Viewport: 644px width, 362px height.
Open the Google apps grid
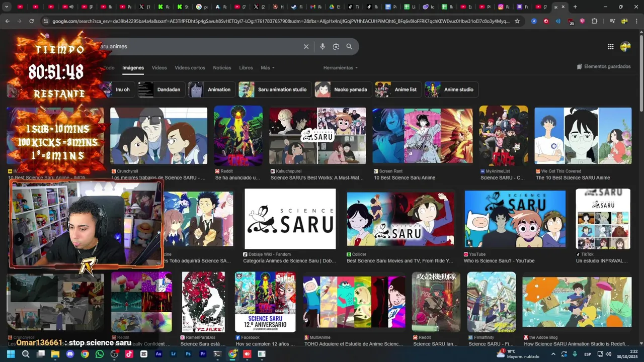(x=610, y=46)
